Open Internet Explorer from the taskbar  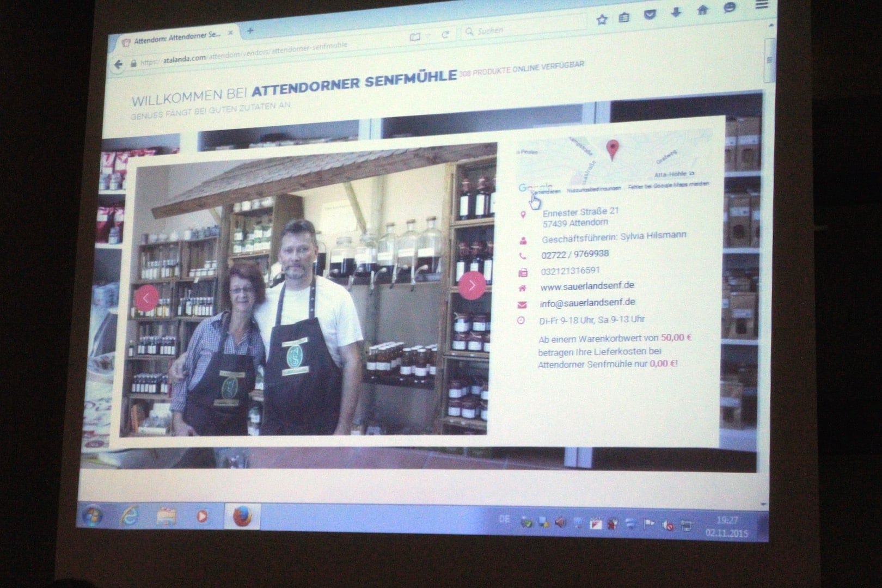(x=130, y=515)
